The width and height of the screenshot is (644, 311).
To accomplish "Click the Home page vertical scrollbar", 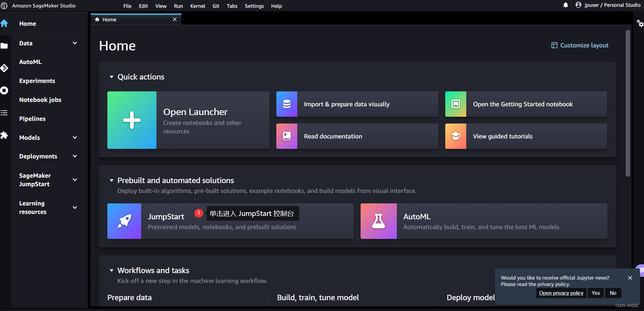I will [628, 103].
